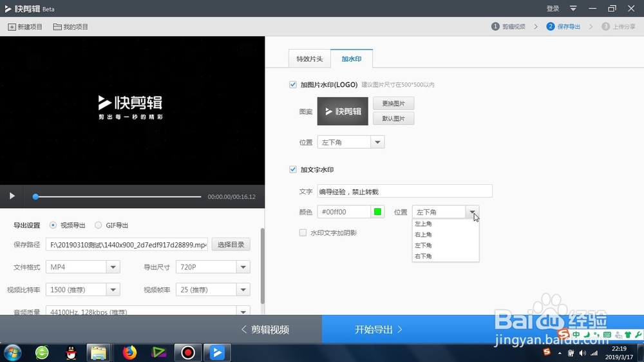The height and width of the screenshot is (362, 644).
Task: Click the power tray icon
Action: coord(571,353)
